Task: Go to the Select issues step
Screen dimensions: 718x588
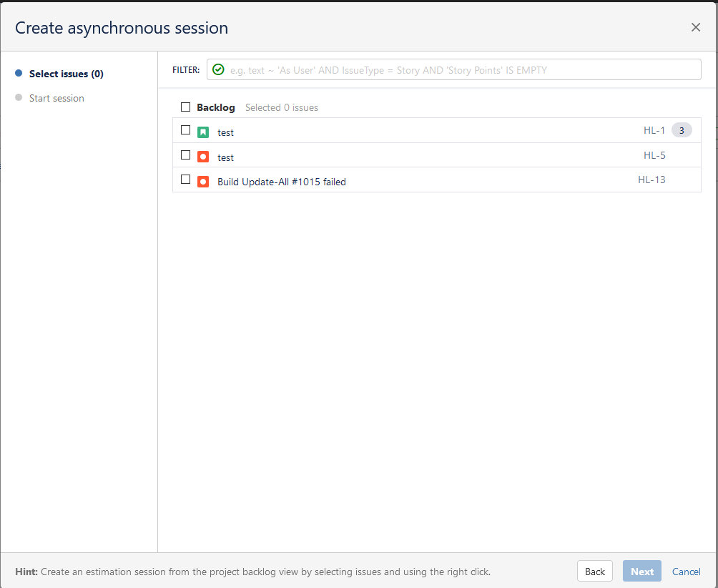Action: (x=66, y=74)
